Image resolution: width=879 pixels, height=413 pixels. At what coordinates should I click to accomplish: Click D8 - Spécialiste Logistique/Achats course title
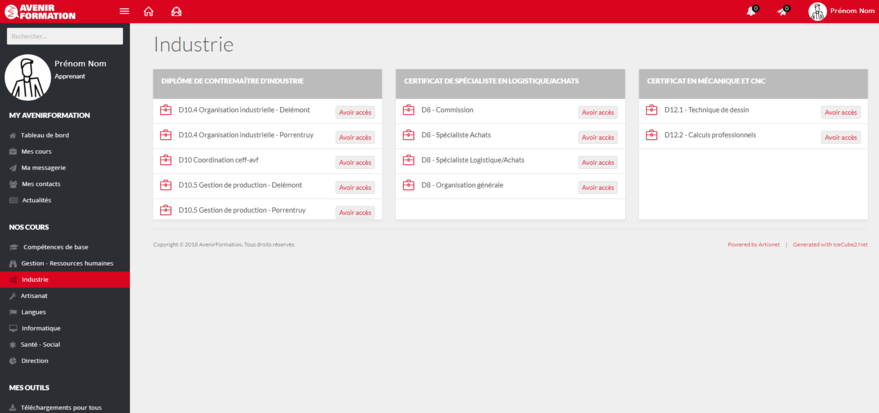click(473, 160)
